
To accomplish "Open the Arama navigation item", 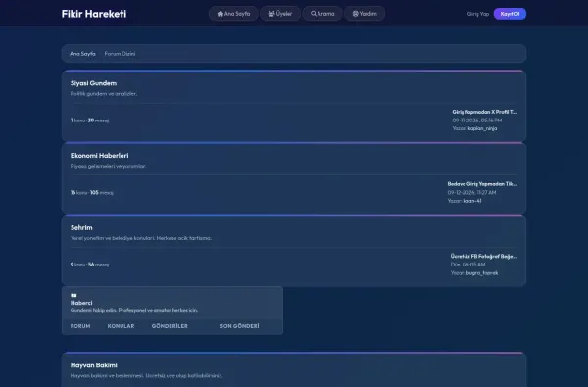I will click(x=322, y=14).
